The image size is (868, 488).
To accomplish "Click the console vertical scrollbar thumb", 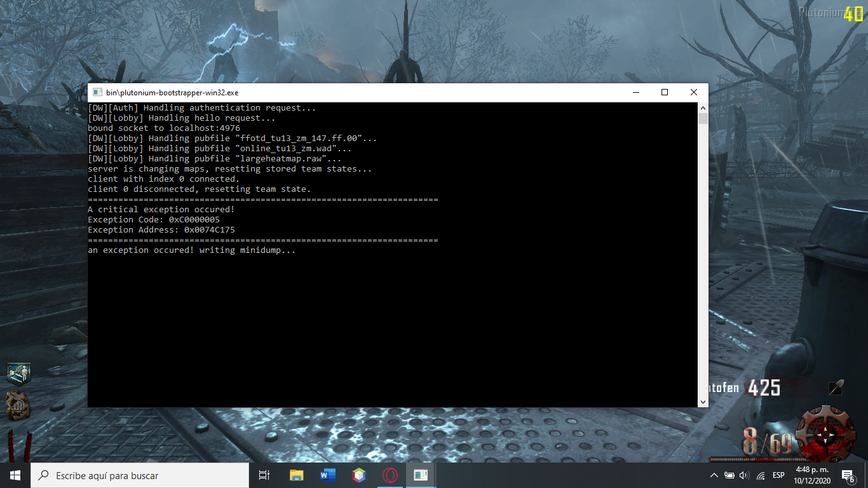I will point(703,119).
